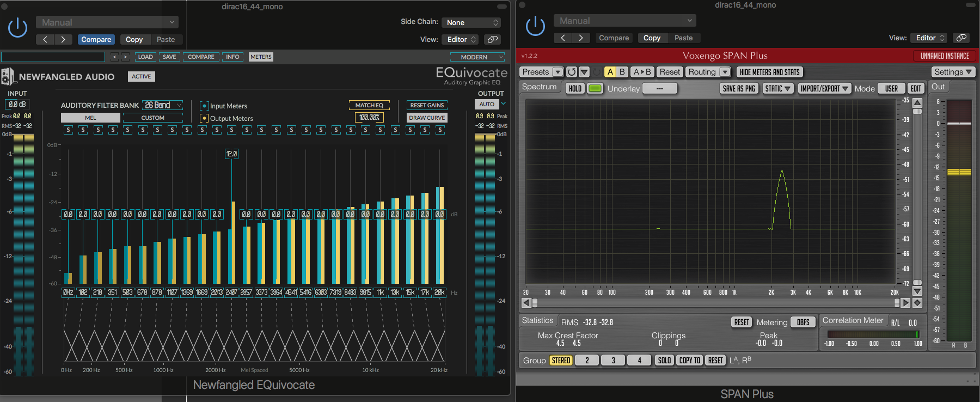Click LOAD in the EQuivocate toolbar
The image size is (980, 402).
(x=145, y=57)
